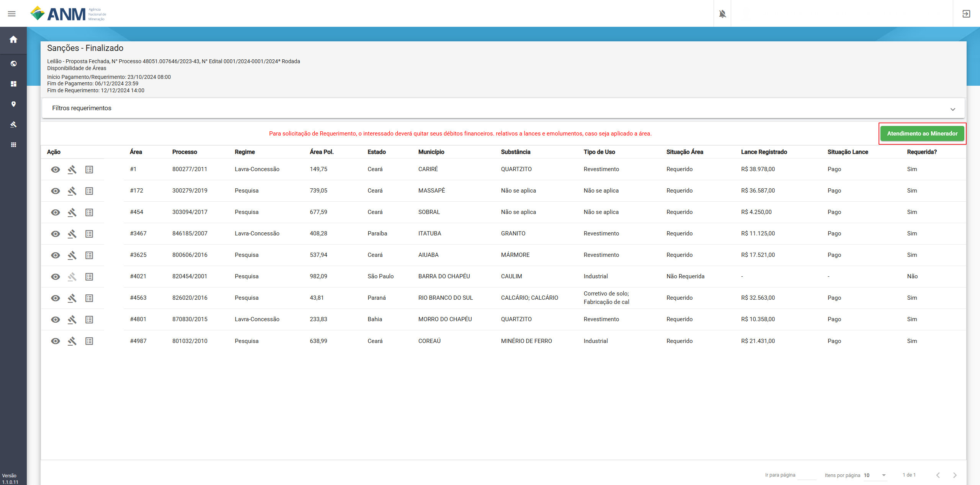Screen dimensions: 980x485
Task: Click the São Paulo state cell
Action: click(381, 276)
